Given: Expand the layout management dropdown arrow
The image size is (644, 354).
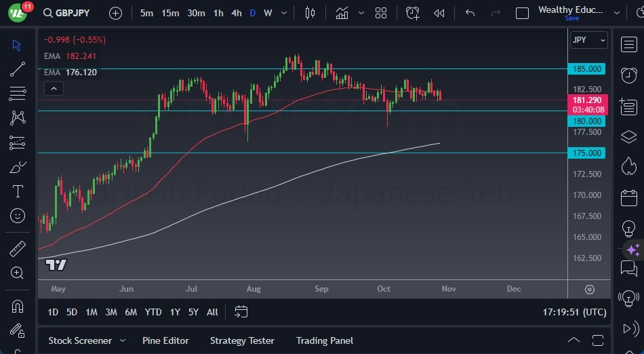Looking at the screenshot, I should pyautogui.click(x=616, y=13).
